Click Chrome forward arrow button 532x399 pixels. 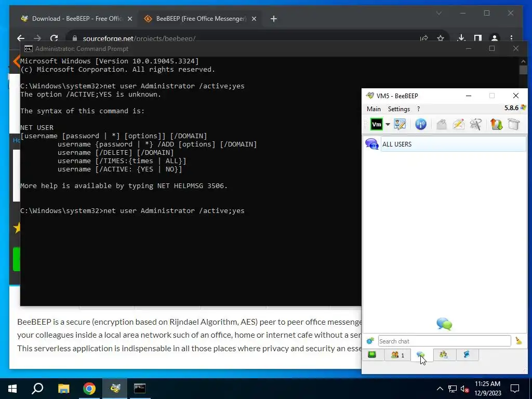(37, 38)
